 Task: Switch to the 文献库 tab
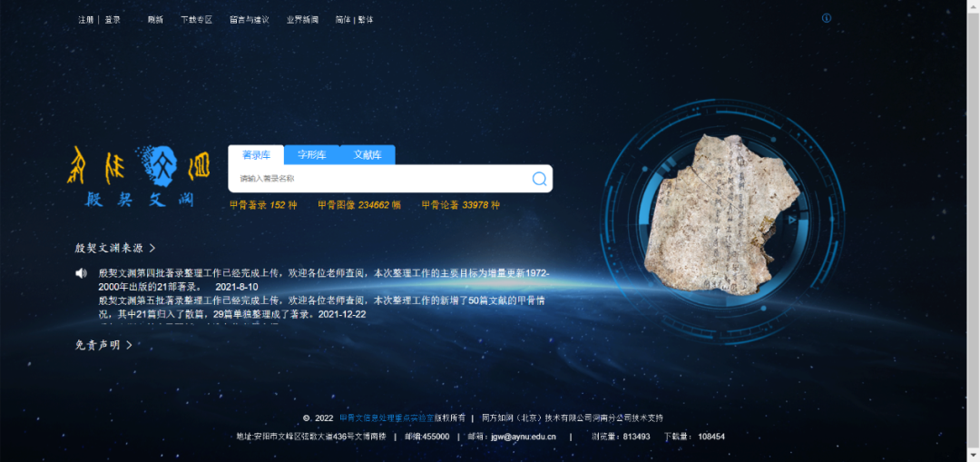click(x=367, y=155)
